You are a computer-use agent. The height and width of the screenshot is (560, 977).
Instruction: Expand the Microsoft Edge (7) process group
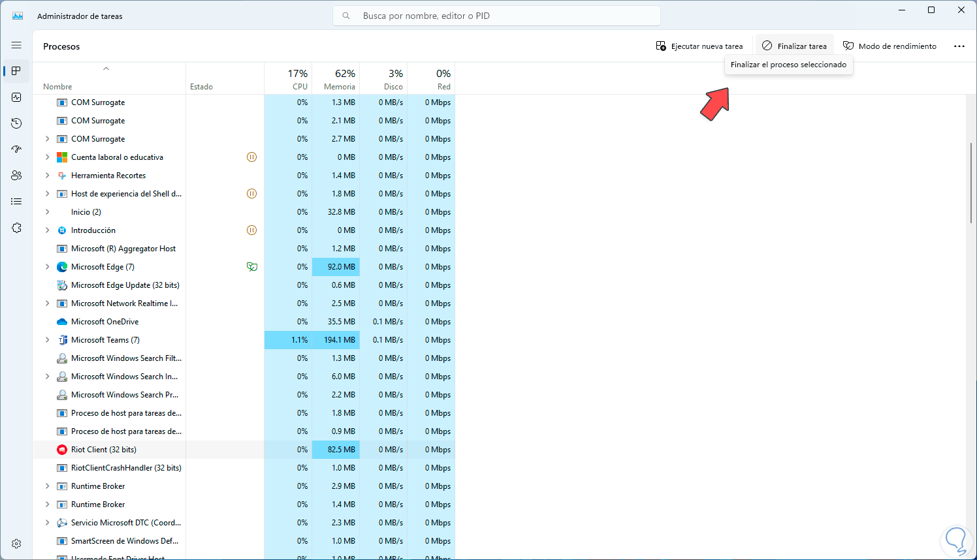point(47,267)
